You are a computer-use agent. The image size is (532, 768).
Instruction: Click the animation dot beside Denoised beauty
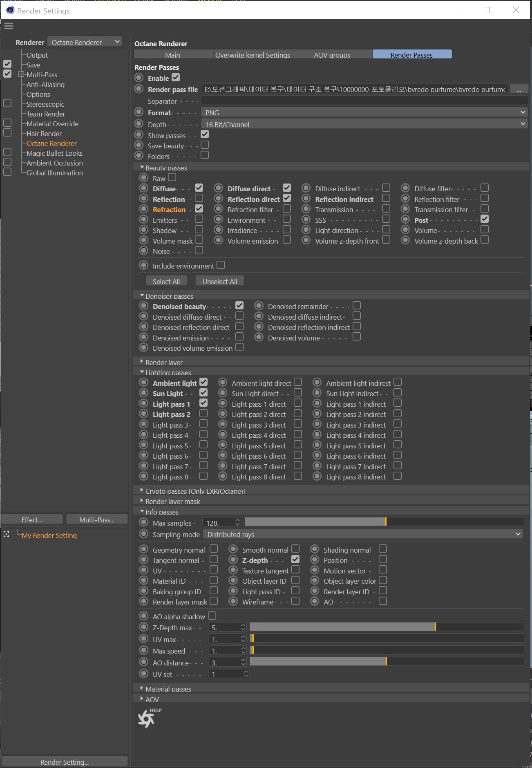(x=143, y=306)
